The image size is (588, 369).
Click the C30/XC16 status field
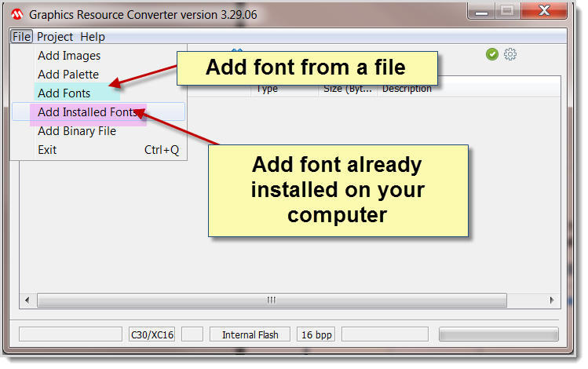pyautogui.click(x=152, y=334)
